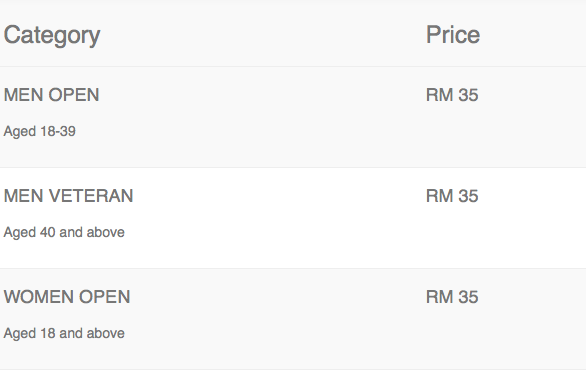Click the MEN VETERAN table row

[x=293, y=218]
